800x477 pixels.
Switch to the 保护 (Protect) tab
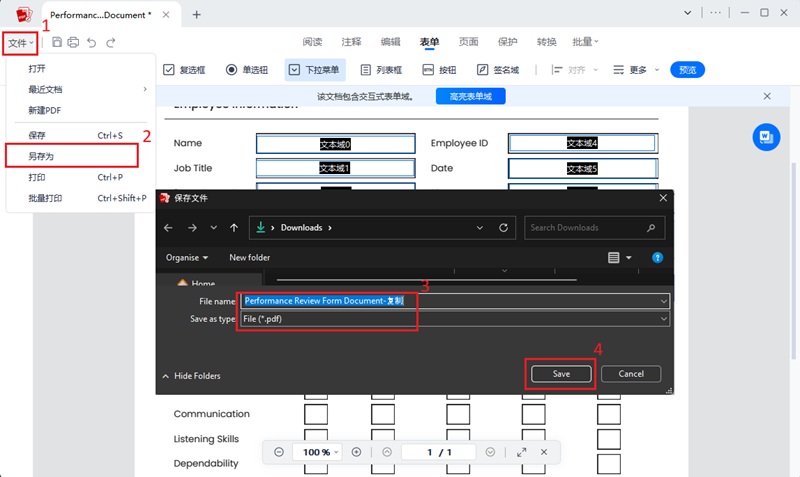click(x=507, y=42)
